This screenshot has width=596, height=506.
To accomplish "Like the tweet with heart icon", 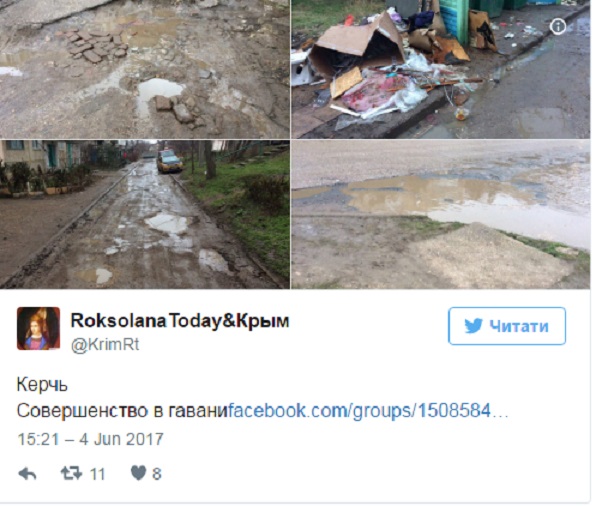I will click(138, 473).
